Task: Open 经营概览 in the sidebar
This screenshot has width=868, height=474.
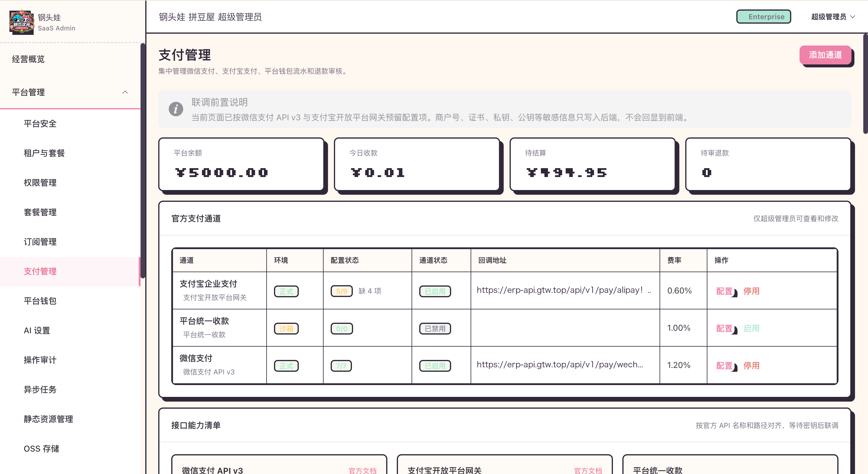Action: [x=70, y=59]
